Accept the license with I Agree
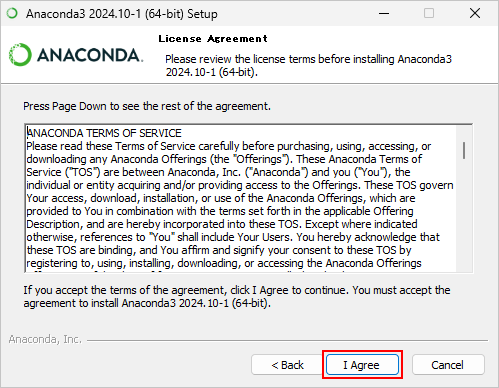This screenshot has width=499, height=388. tap(362, 365)
